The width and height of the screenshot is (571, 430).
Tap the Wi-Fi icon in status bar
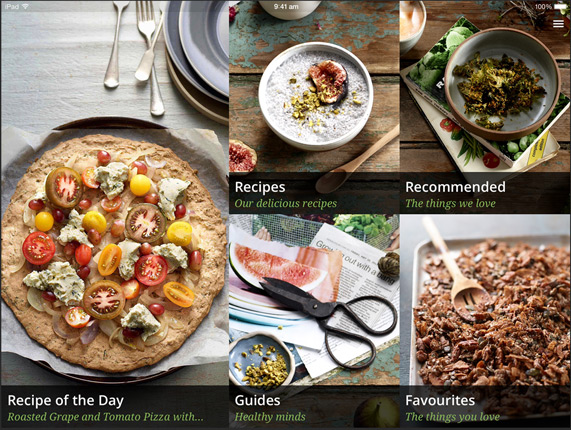coord(25,7)
